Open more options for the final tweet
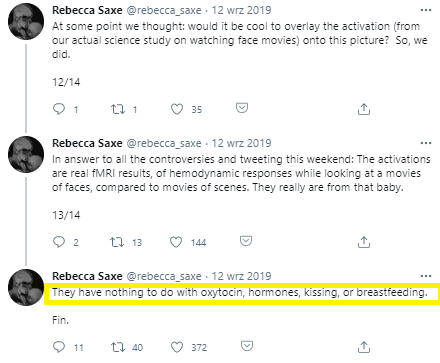This screenshot has height=363, width=440. tap(426, 276)
